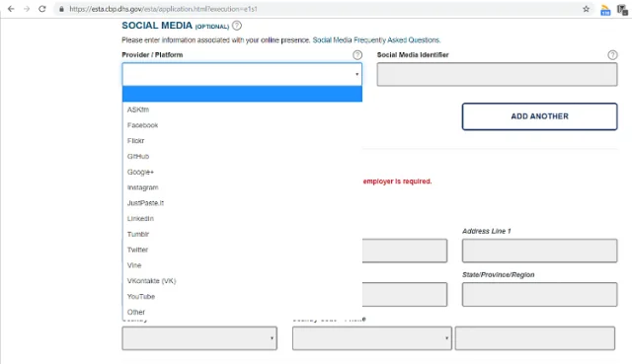Open the bottom-left country dropdown

199,338
